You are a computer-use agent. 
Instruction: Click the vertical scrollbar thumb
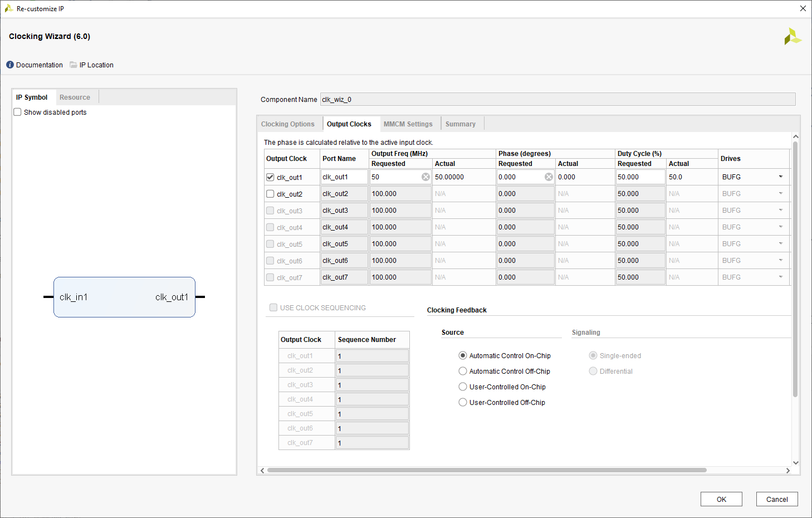(795, 270)
